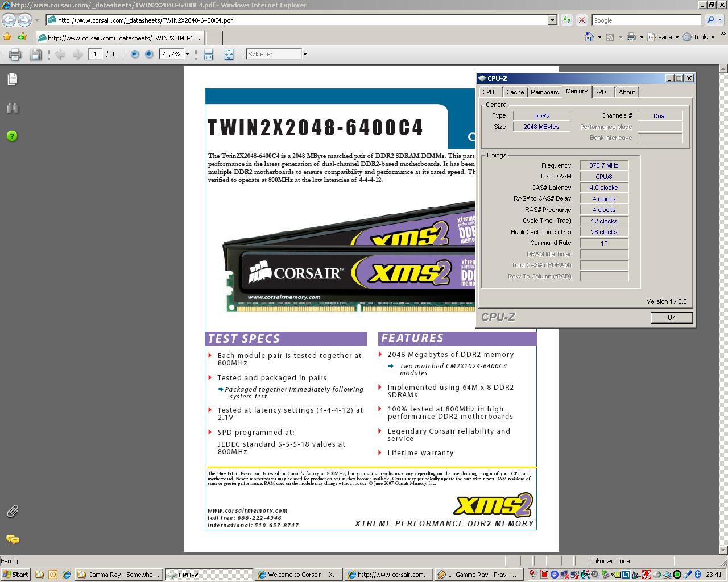This screenshot has width=728, height=582.
Task: Expand the Print button dropdown arrow
Action: click(x=642, y=37)
